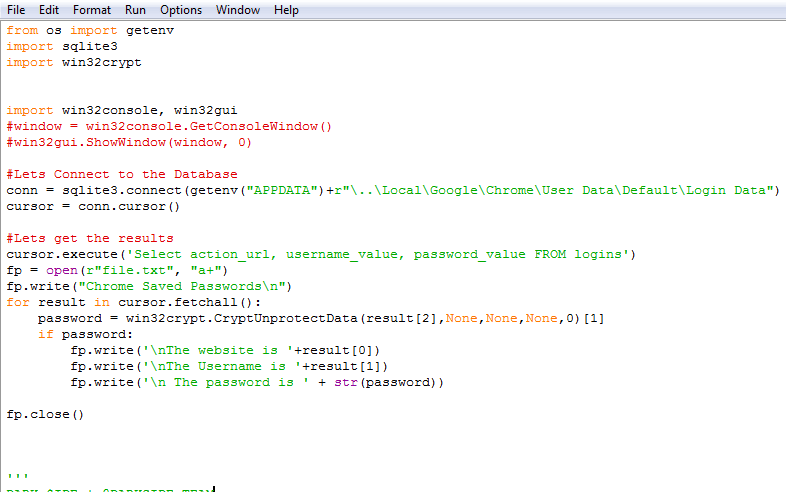Click the 'fp.close()' line
Screen dimensions: 786x492
pyautogui.click(x=45, y=415)
